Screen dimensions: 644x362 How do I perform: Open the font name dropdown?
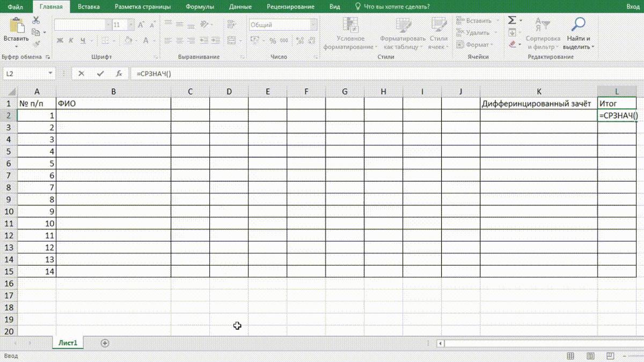click(x=108, y=25)
